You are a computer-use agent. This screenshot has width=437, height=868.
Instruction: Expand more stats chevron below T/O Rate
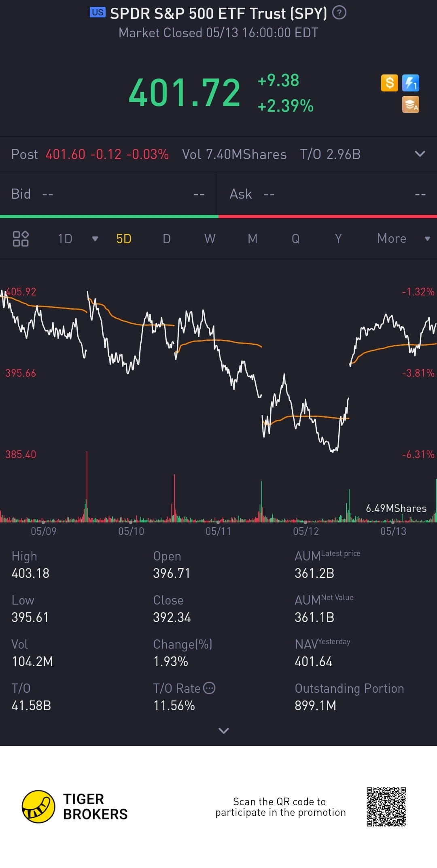tap(224, 731)
